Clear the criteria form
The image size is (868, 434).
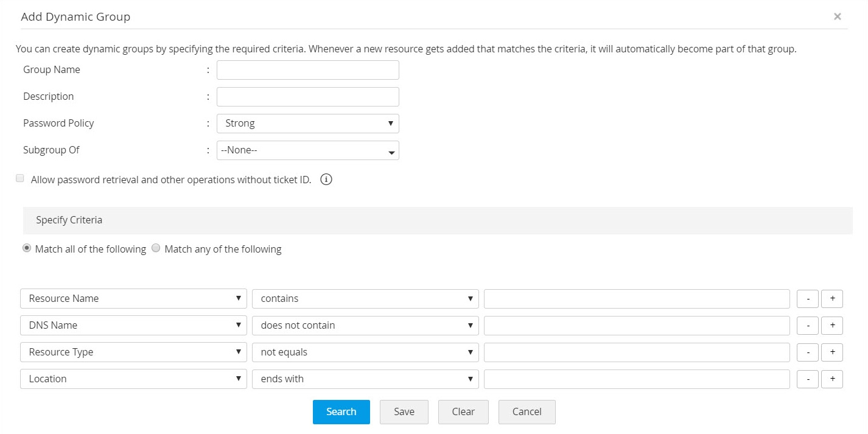click(463, 412)
